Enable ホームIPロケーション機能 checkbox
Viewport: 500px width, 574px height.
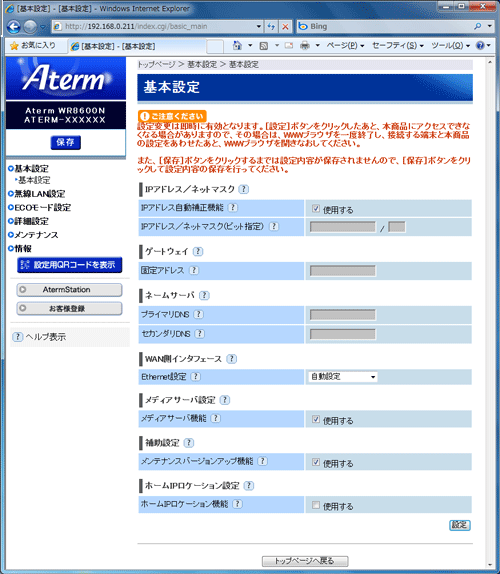click(x=316, y=505)
